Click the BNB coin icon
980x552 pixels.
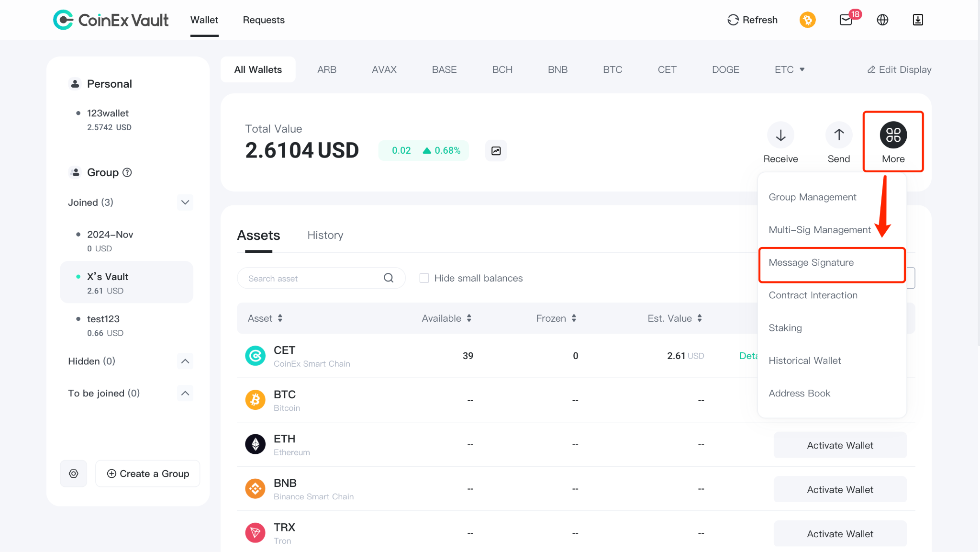pyautogui.click(x=256, y=489)
